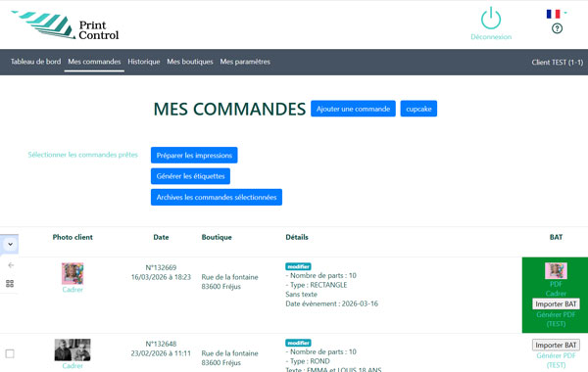Tick the checkbox for order N°132648
588x372 pixels.
10,353
